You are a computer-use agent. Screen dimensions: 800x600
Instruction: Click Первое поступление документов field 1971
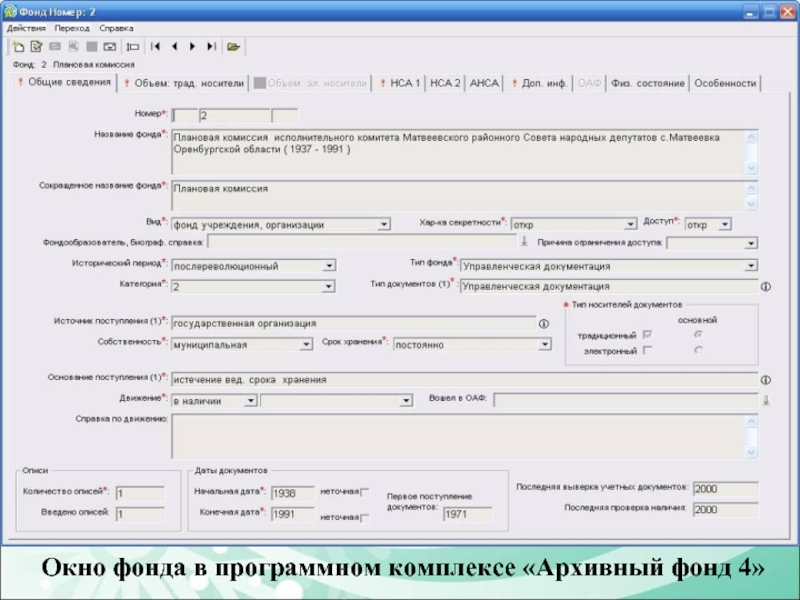[467, 514]
